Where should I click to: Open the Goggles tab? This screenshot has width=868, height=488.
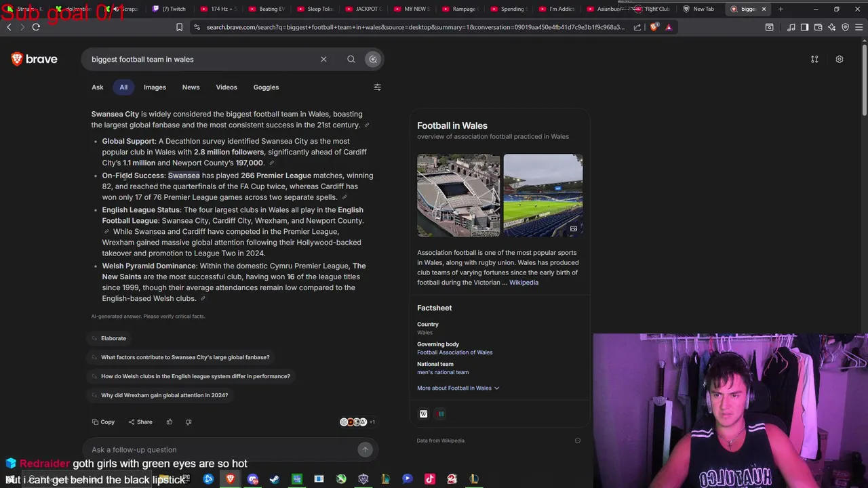tap(266, 87)
